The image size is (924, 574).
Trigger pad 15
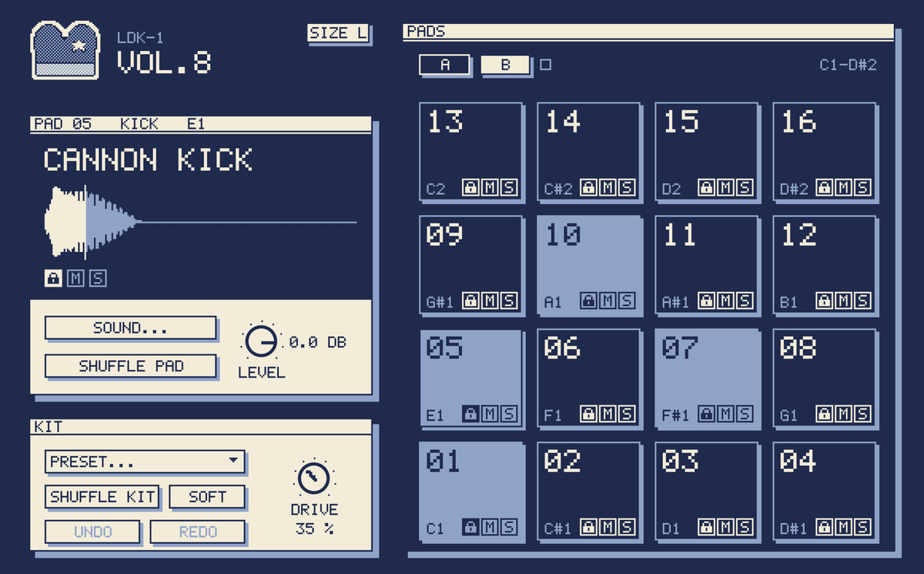click(706, 151)
